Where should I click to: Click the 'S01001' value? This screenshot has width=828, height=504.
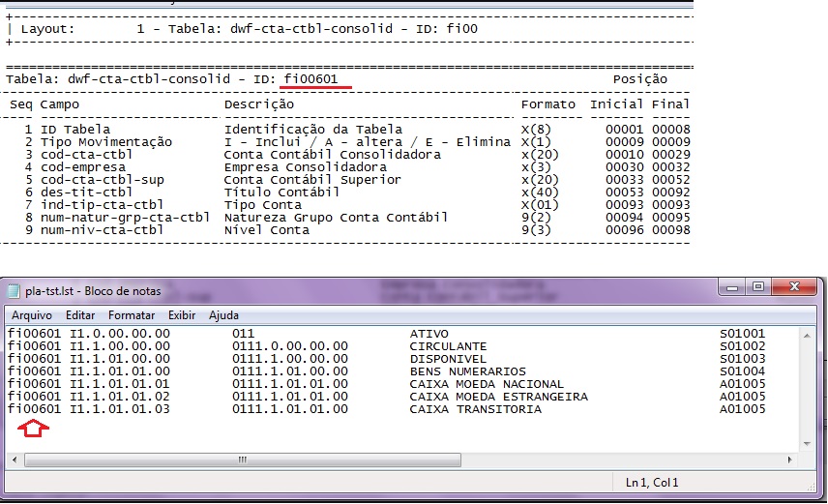point(743,334)
